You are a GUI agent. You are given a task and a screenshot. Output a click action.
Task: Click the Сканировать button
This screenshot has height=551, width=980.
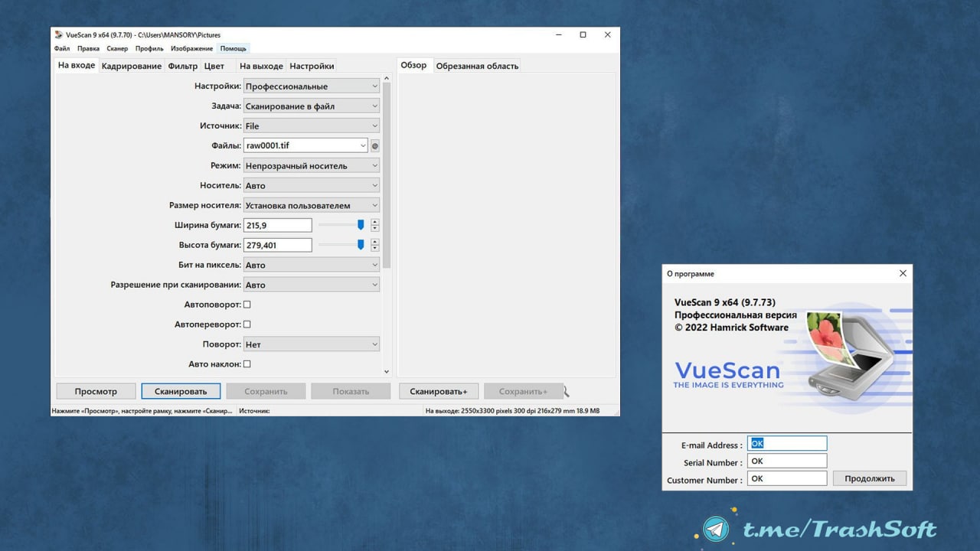click(x=181, y=391)
